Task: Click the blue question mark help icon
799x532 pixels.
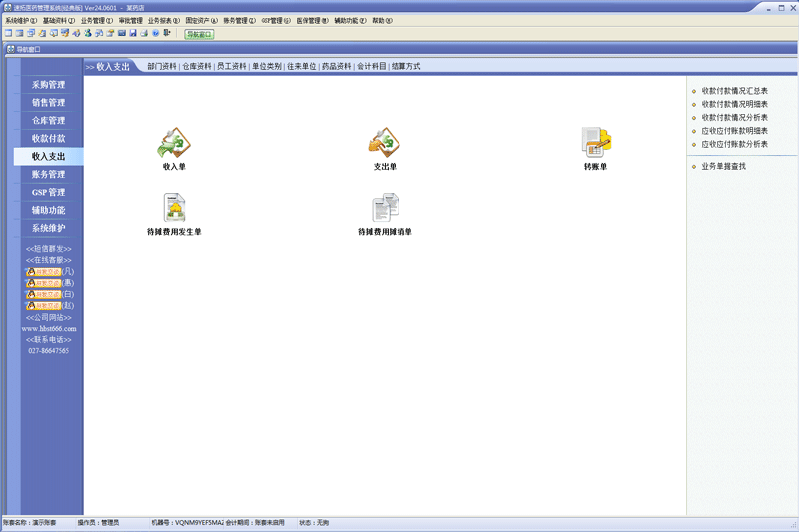Action: (155, 33)
